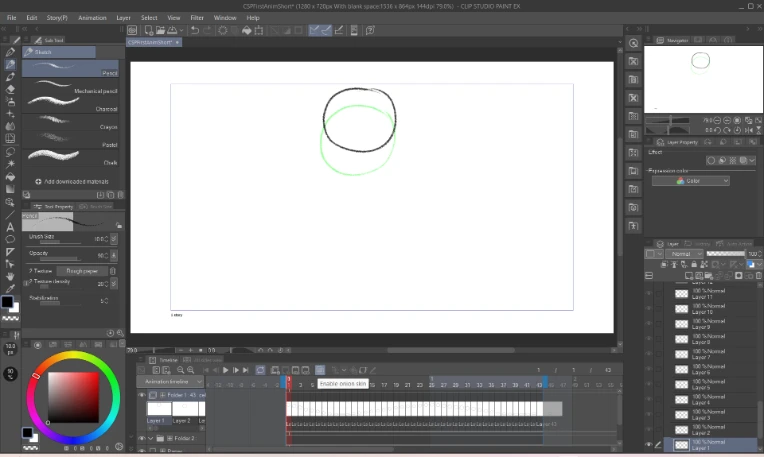Select the Eraser tool in the toolbar

[10, 88]
